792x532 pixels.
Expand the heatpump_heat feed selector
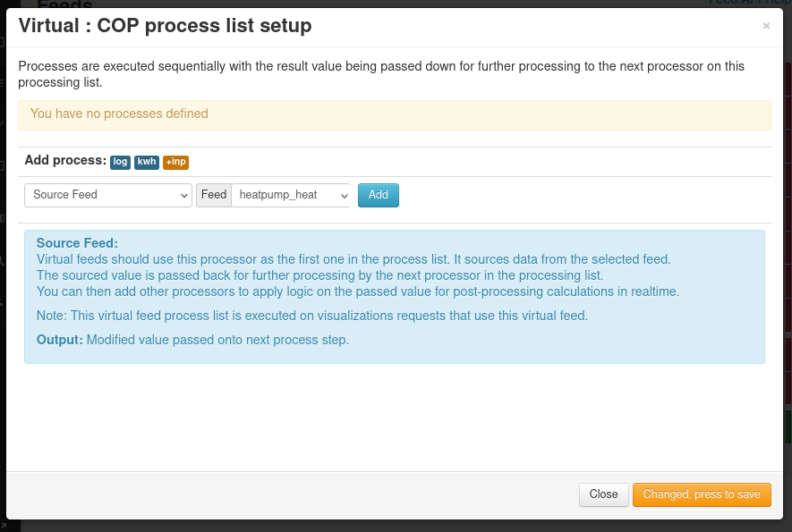click(x=291, y=195)
